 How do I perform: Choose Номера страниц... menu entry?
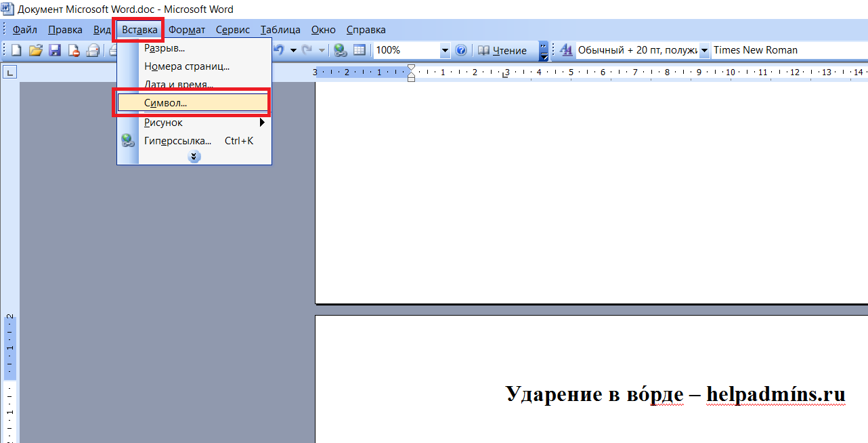[x=194, y=66]
